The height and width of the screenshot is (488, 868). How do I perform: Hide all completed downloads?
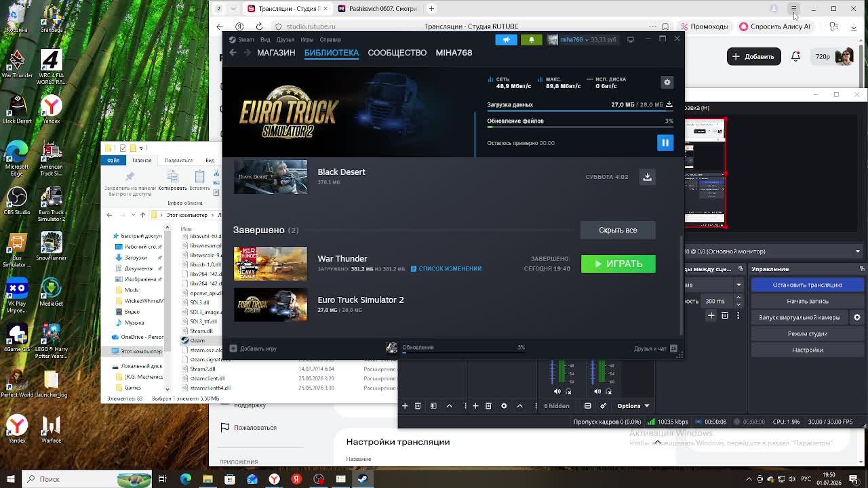(618, 230)
